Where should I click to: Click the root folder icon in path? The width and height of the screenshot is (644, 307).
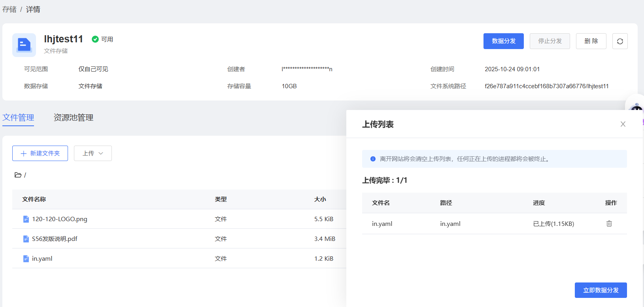pos(18,175)
